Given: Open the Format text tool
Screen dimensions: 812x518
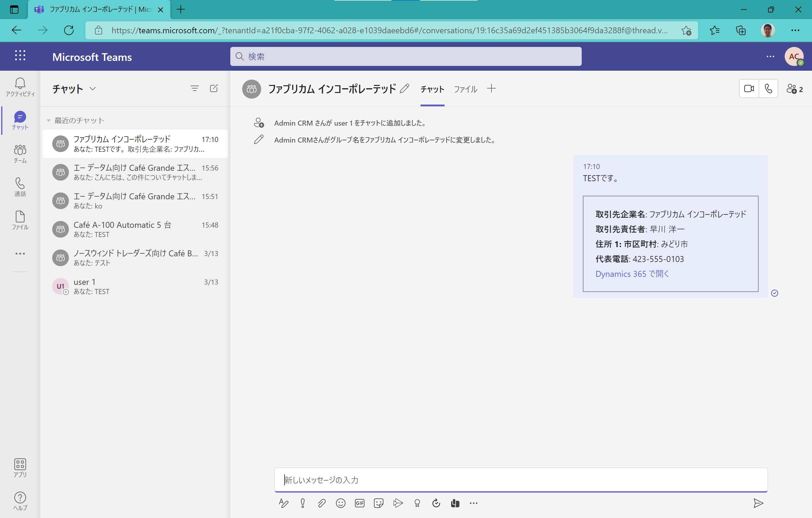Looking at the screenshot, I should pos(284,503).
